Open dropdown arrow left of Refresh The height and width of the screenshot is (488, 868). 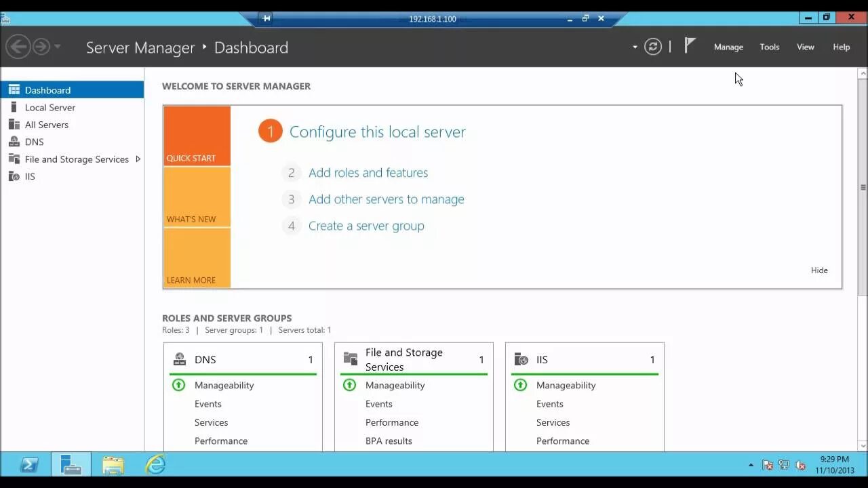635,47
